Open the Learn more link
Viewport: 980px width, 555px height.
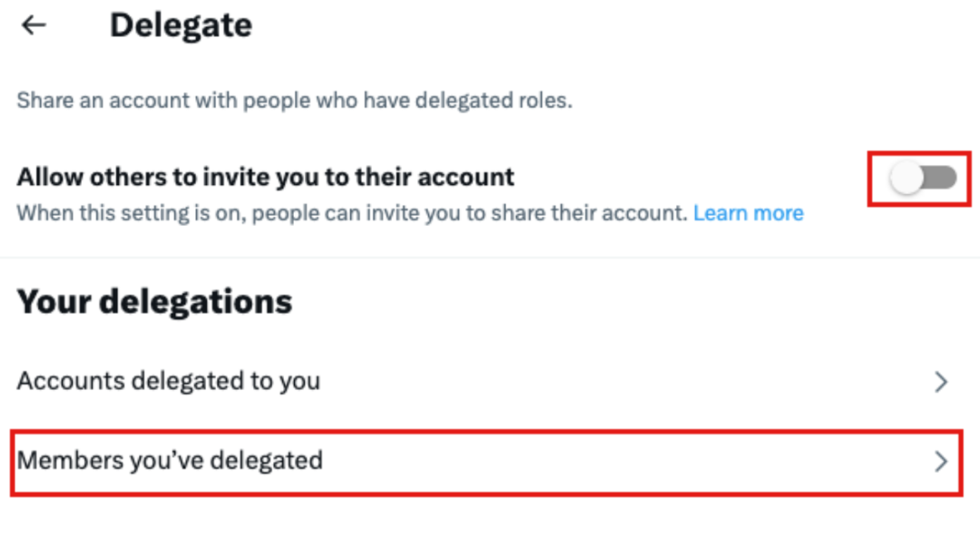749,213
